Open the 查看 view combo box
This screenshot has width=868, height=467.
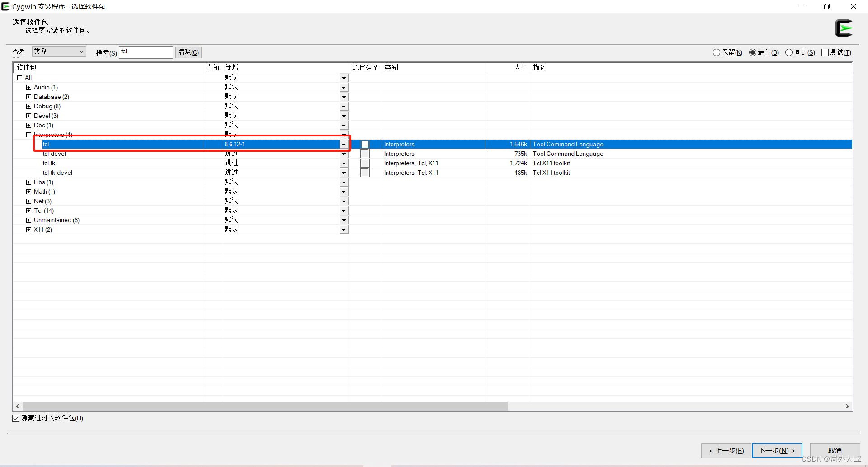click(x=59, y=51)
